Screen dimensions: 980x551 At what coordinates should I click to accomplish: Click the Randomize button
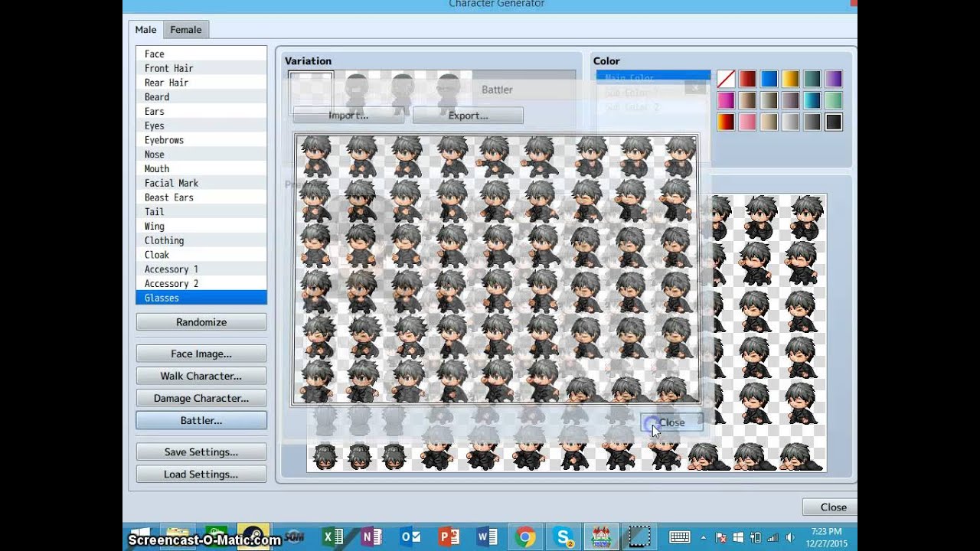(x=201, y=322)
